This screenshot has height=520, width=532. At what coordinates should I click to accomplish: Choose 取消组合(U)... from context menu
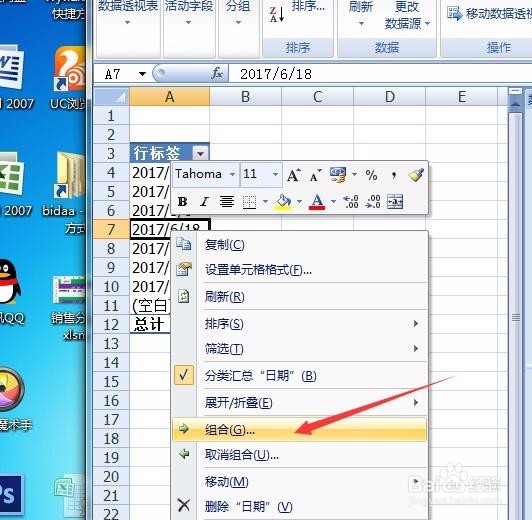[299, 455]
